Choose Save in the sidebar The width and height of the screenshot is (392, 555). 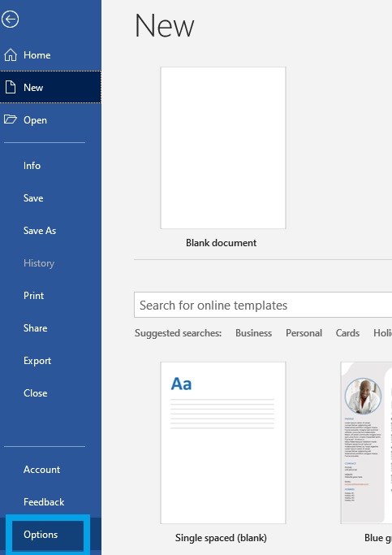[50, 197]
